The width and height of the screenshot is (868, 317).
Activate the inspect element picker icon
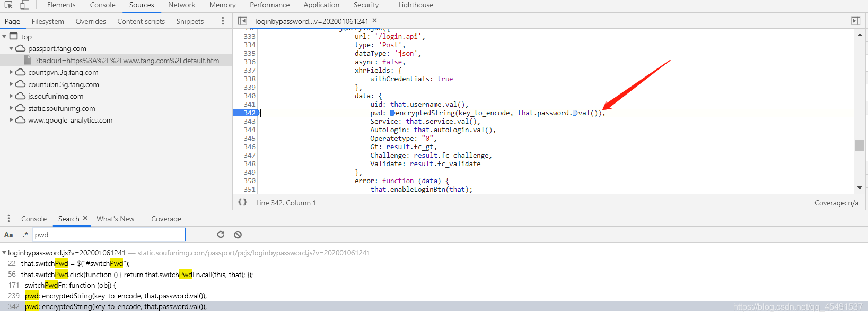[8, 5]
